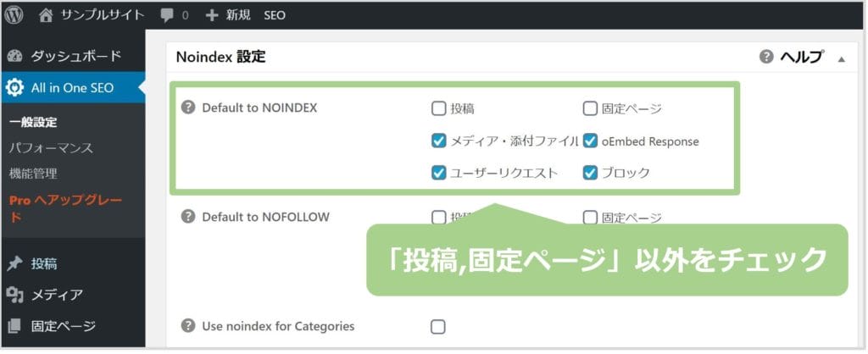Click help icon beside Use noindex for Categories
The image size is (868, 354).
[x=188, y=326]
